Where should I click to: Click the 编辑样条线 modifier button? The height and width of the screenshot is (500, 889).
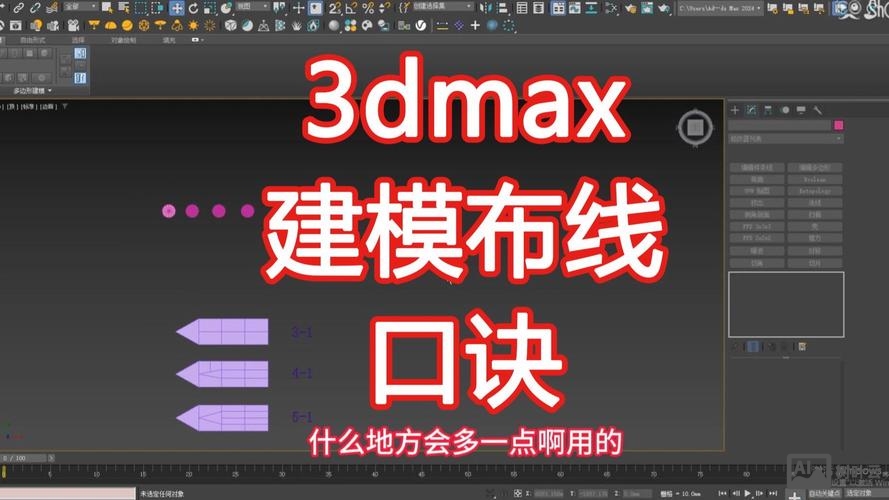point(757,168)
